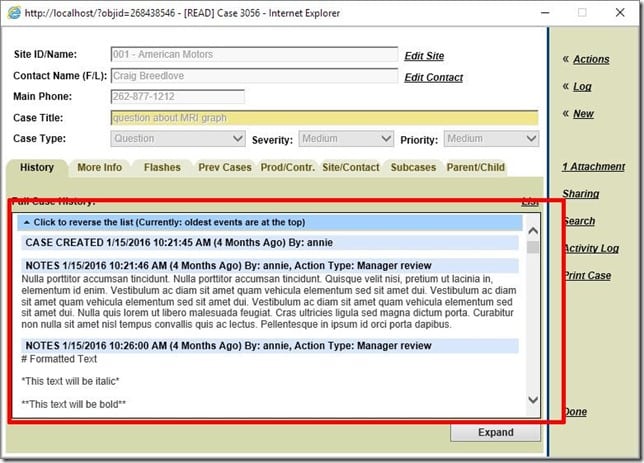Switch to the Subcases tab
Image resolution: width=644 pixels, height=463 pixels.
click(x=413, y=168)
